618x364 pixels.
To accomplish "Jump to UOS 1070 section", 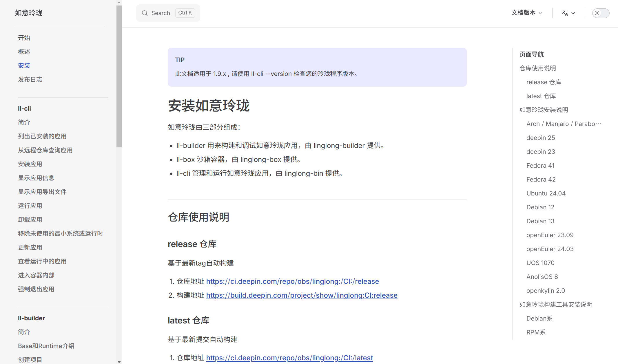I will pos(540,263).
